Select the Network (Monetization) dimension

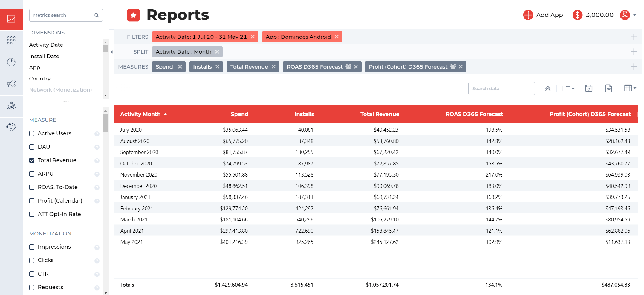[60, 90]
